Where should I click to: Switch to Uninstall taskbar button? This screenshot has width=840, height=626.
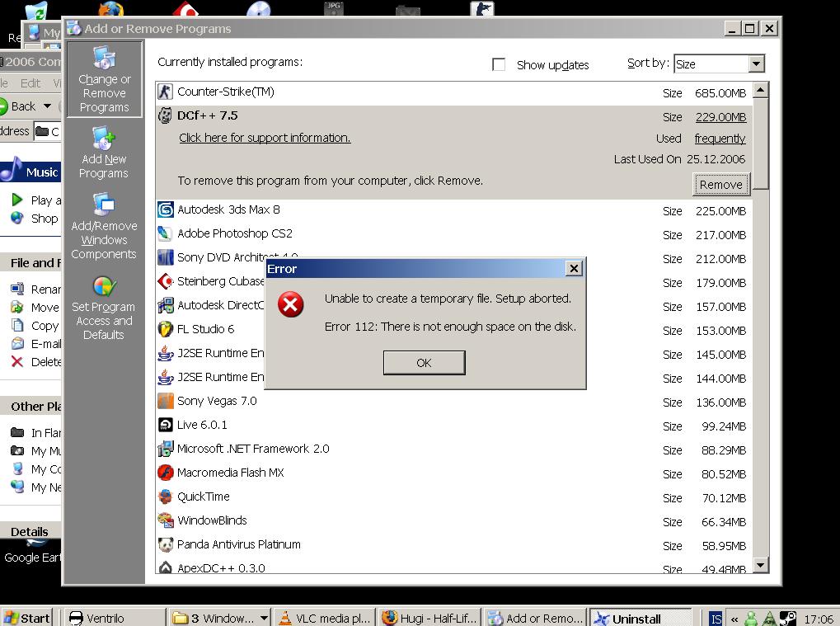(639, 618)
